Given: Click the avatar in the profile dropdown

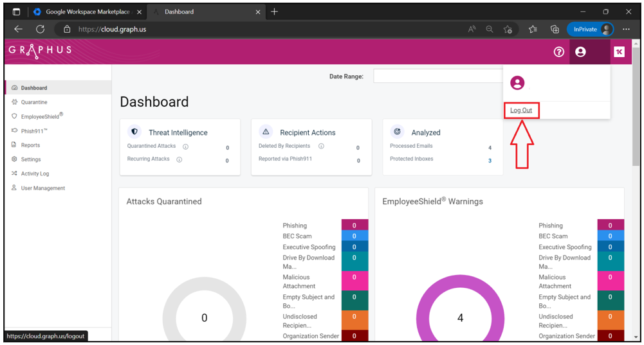Looking at the screenshot, I should (x=517, y=83).
